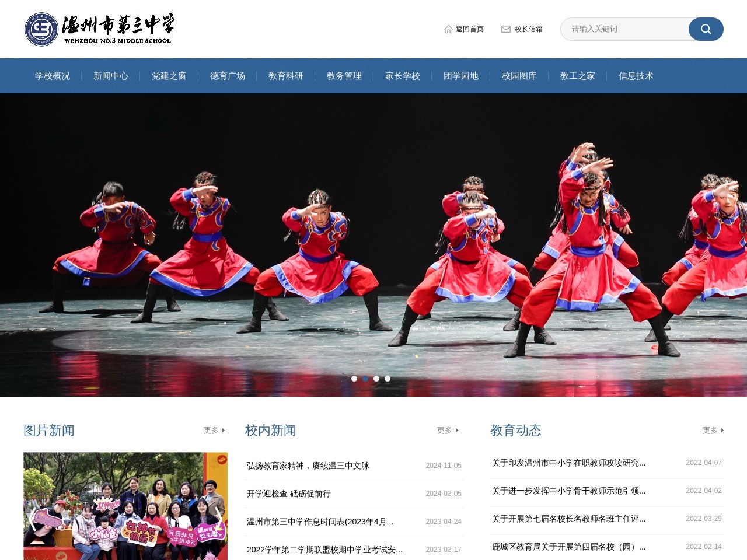
Task: Open the Wenzhou No.3 Middle School logo
Action: [x=99, y=29]
